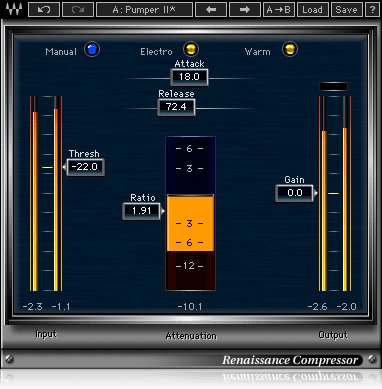
Task: Click the Ratio label
Action: [143, 198]
